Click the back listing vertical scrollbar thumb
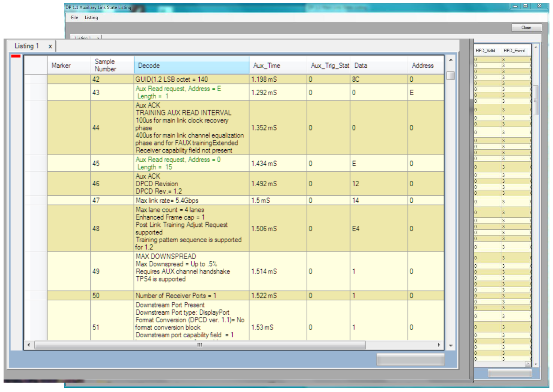The height and width of the screenshot is (392, 553). pyautogui.click(x=536, y=100)
